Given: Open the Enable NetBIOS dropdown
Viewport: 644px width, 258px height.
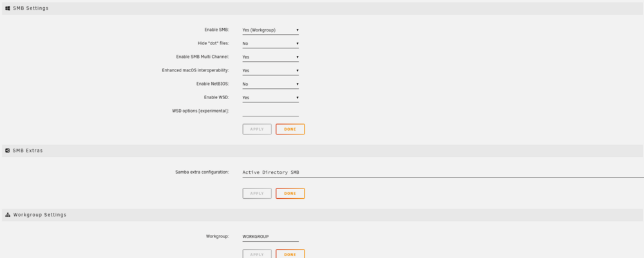Looking at the screenshot, I should click(x=270, y=84).
